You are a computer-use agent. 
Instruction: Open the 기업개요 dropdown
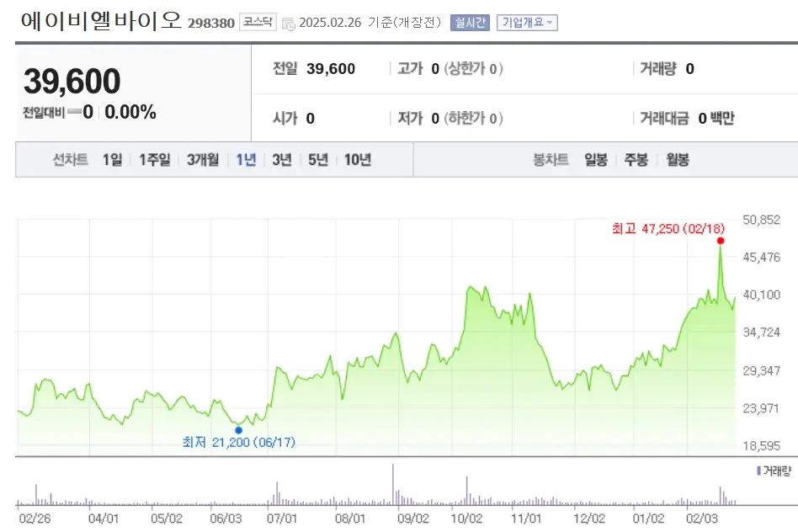[529, 23]
